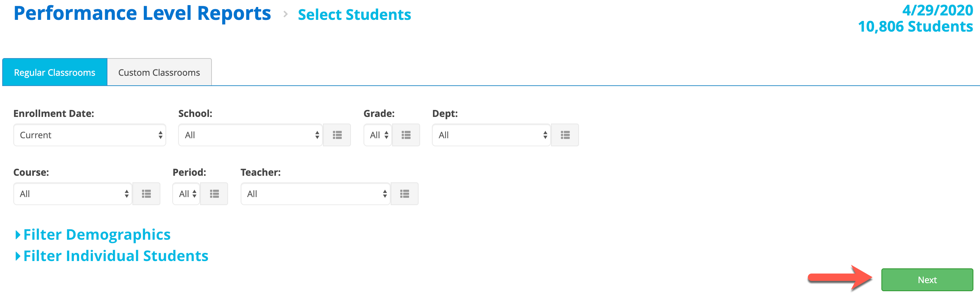Open the Period multi-select list icon
This screenshot has height=300, width=980.
[x=214, y=194]
